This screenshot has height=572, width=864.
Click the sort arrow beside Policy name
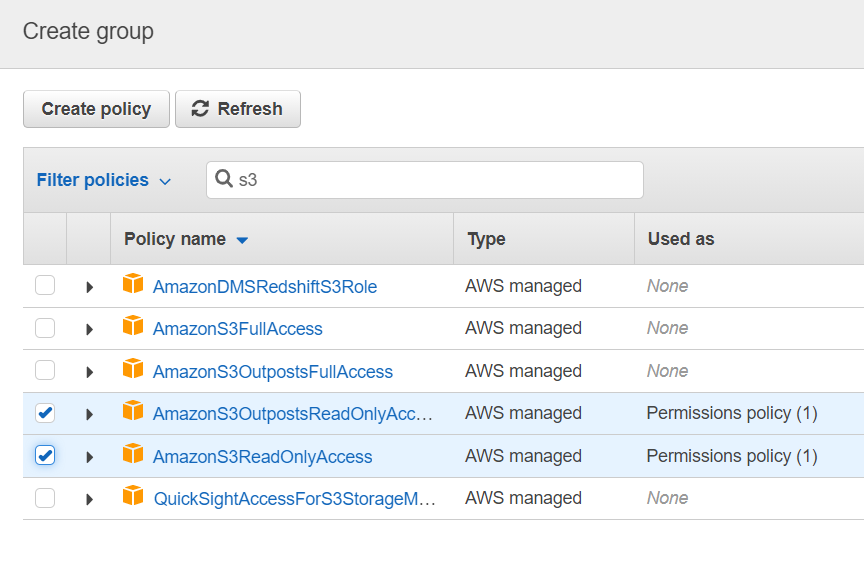(x=242, y=240)
